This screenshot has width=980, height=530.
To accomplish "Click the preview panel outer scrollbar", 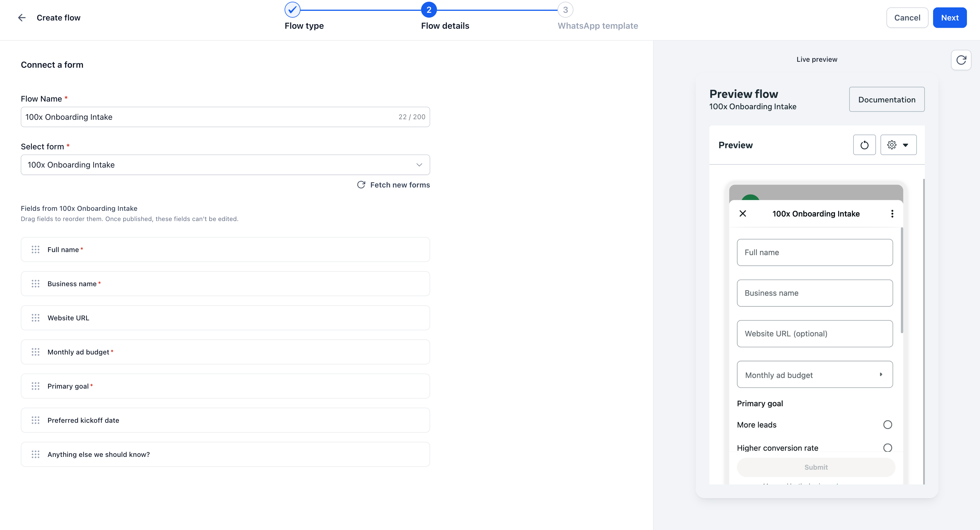I will pos(924,331).
